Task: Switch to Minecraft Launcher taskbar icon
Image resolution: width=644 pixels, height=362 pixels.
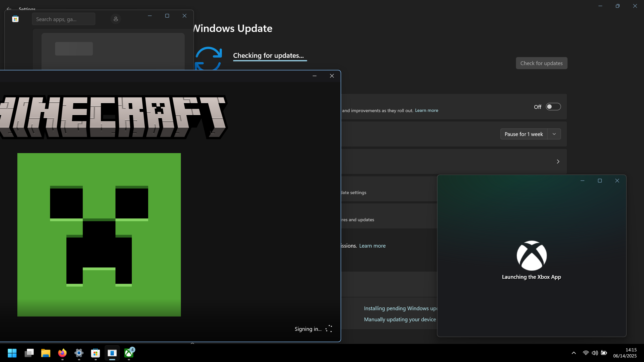Action: click(x=112, y=353)
